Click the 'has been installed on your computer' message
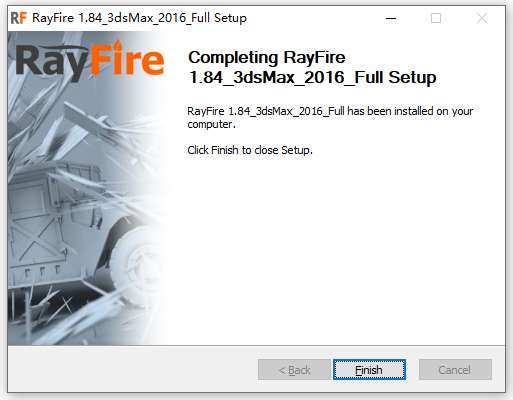Image resolution: width=513 pixels, height=400 pixels. tap(330, 117)
